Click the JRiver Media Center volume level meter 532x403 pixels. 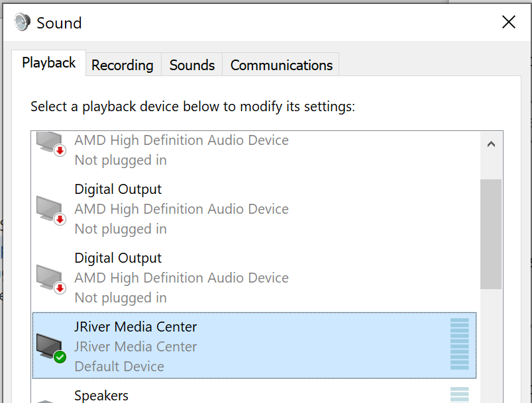coord(459,343)
